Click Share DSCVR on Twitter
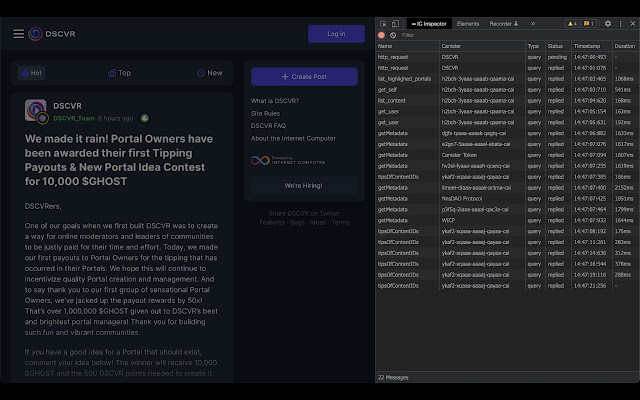Screen dimensions: 640x400 [304, 213]
